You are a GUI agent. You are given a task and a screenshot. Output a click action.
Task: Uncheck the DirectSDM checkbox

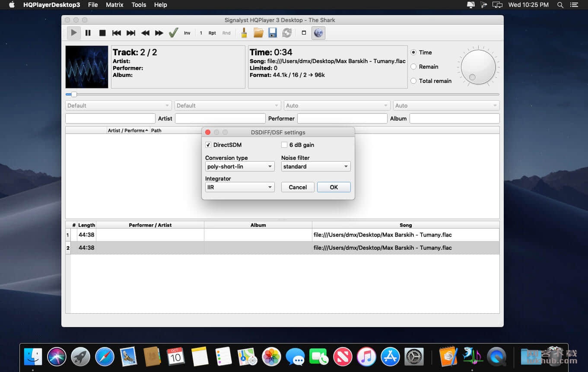pyautogui.click(x=208, y=145)
